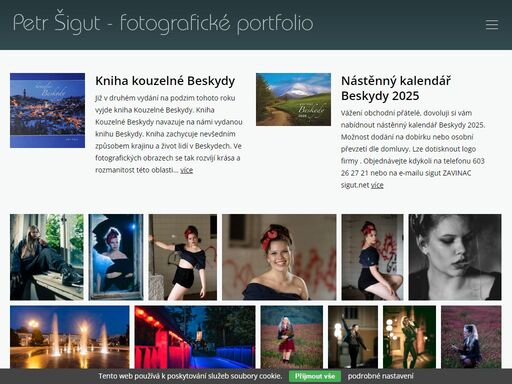Click the text 'Tento web používá k poskytování služeb soubory cookie'
The width and height of the screenshot is (512, 384).
point(190,376)
